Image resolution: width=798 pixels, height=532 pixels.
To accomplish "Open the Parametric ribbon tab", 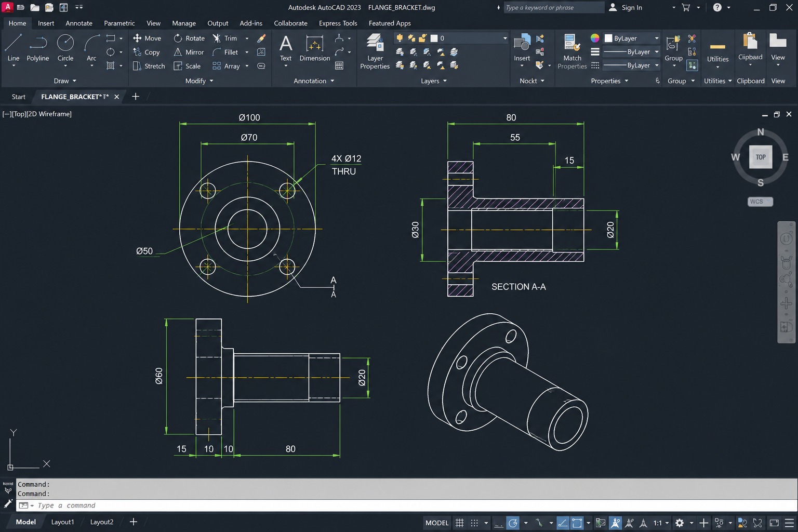I will [119, 23].
